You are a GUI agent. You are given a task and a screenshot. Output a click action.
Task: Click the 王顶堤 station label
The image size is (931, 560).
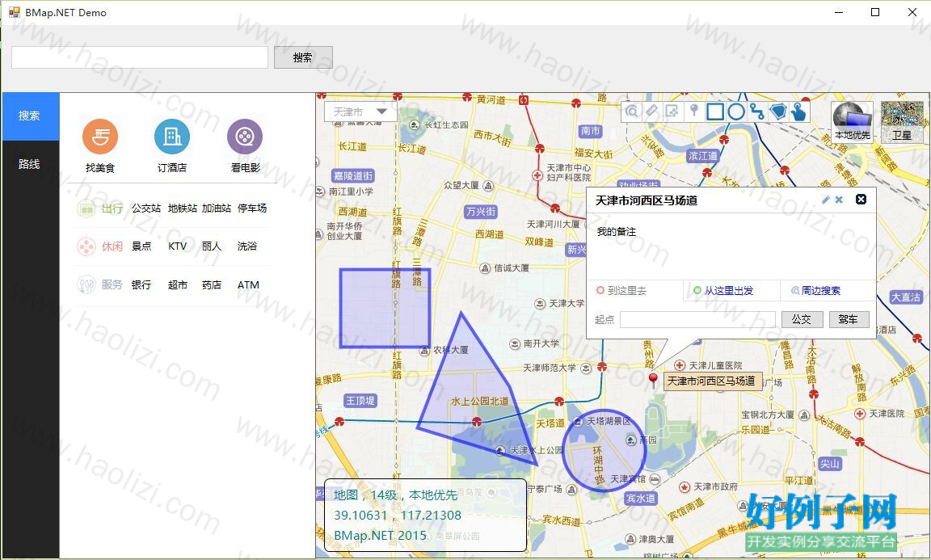point(360,401)
